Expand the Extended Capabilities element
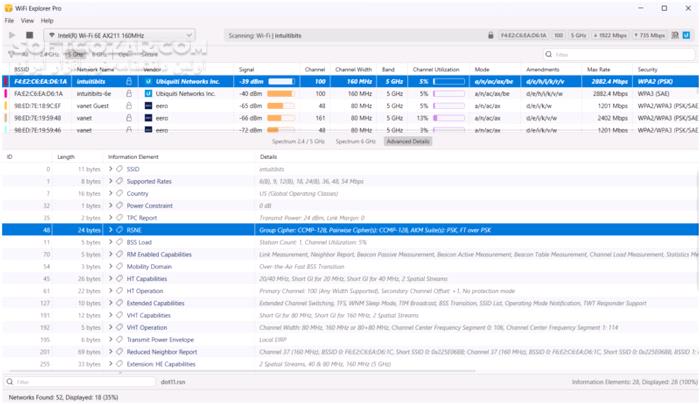 pyautogui.click(x=110, y=303)
